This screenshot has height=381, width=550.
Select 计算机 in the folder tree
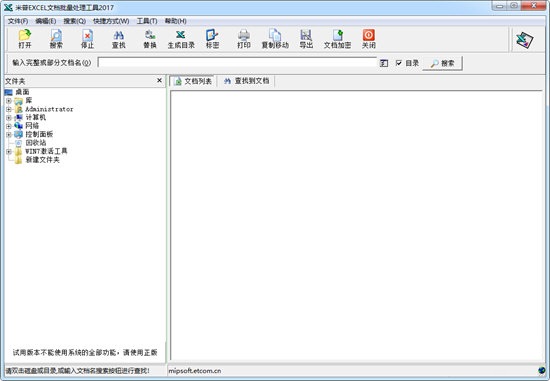[x=35, y=117]
